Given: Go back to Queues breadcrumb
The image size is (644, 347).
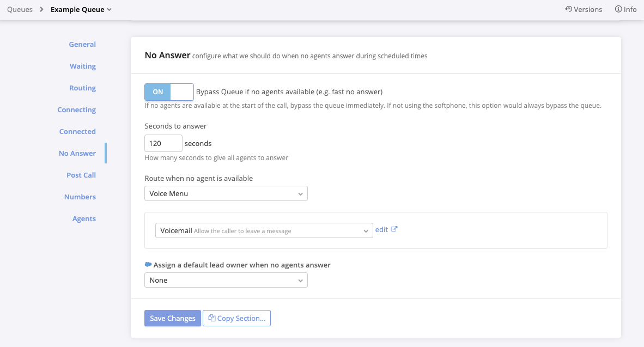Looking at the screenshot, I should [x=20, y=9].
